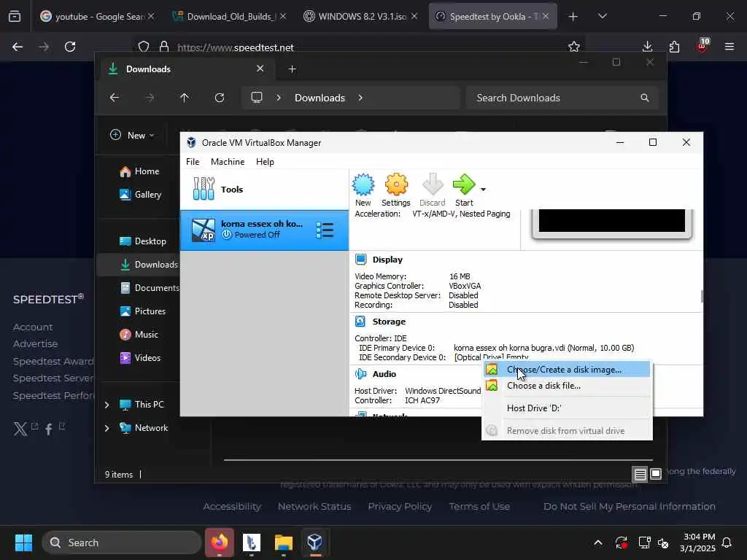
Task: Open the New dropdown in File Explorer
Action: 133,135
